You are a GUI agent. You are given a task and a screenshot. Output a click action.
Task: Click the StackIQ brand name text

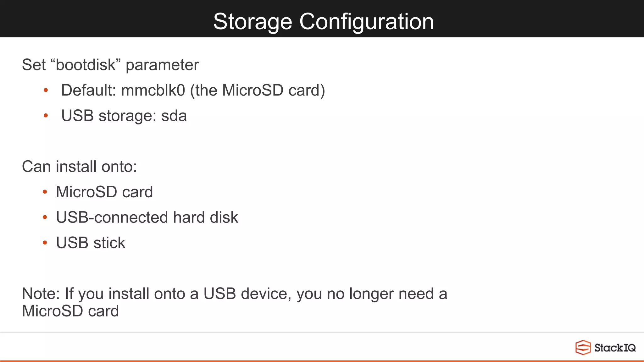[x=615, y=348]
